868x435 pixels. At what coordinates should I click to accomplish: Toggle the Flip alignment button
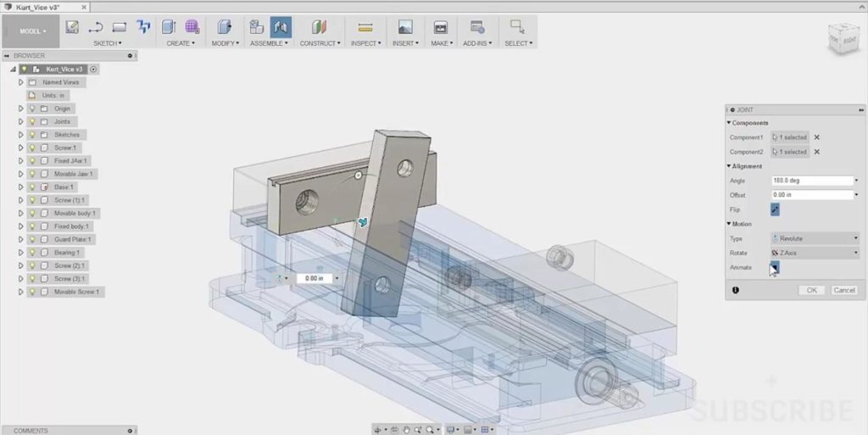point(775,209)
